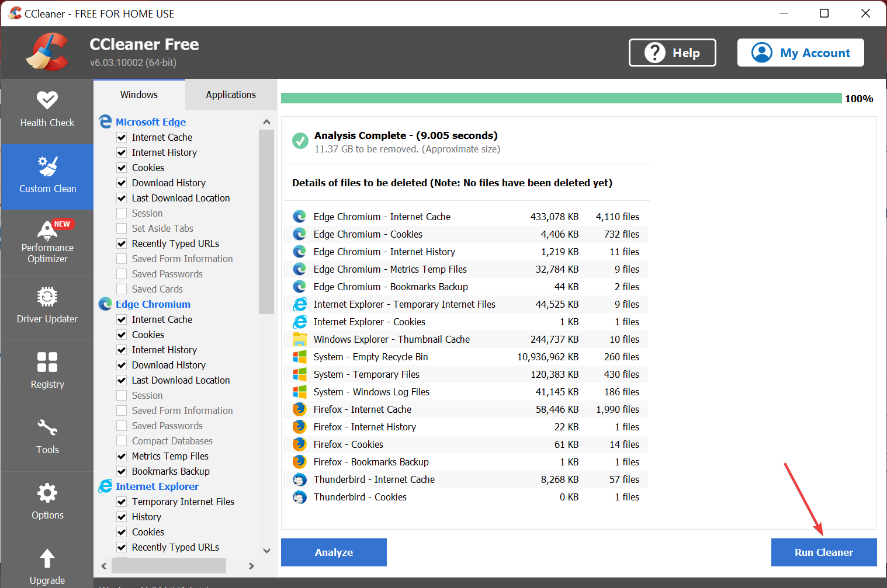The height and width of the screenshot is (588, 887).
Task: Click Thunderbird icon beside Thunderbird - Cookies
Action: pyautogui.click(x=299, y=497)
